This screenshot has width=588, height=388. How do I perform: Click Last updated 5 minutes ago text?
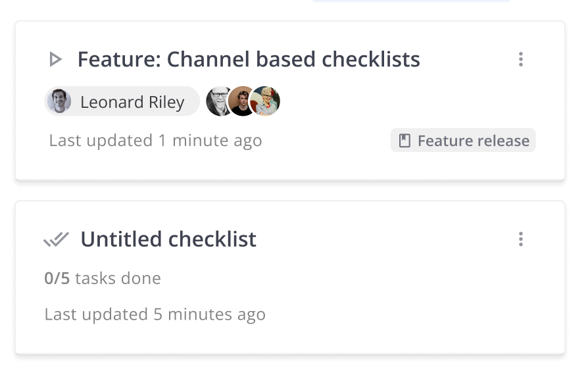[x=155, y=314]
